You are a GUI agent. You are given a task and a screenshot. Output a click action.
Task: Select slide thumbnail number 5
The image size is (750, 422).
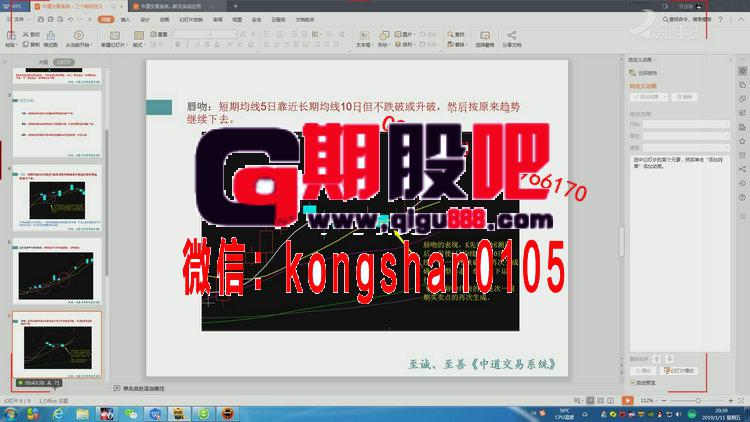click(57, 271)
